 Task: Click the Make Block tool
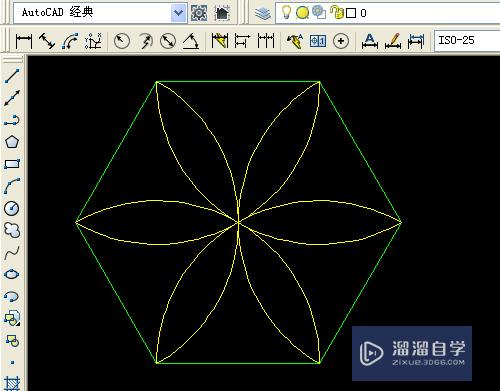[x=12, y=340]
